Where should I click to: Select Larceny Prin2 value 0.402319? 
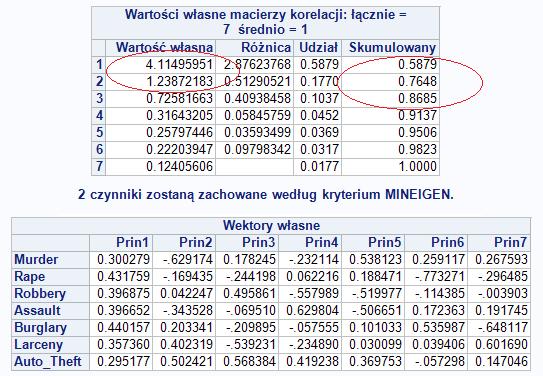186,344
